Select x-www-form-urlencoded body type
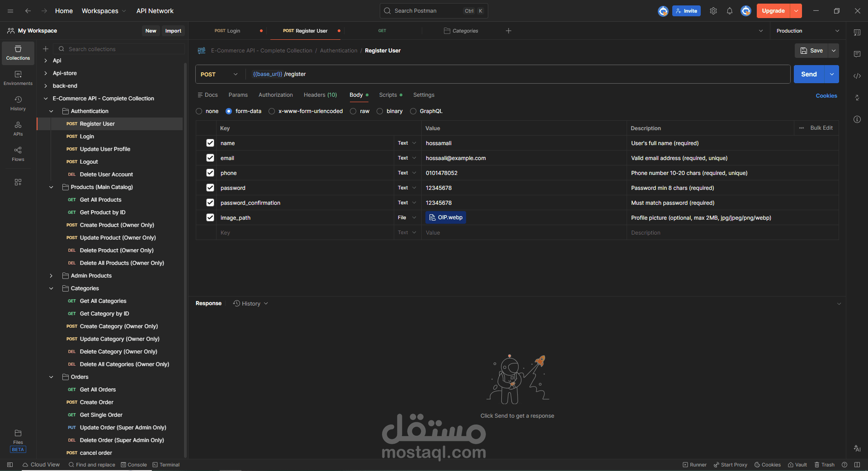 272,111
